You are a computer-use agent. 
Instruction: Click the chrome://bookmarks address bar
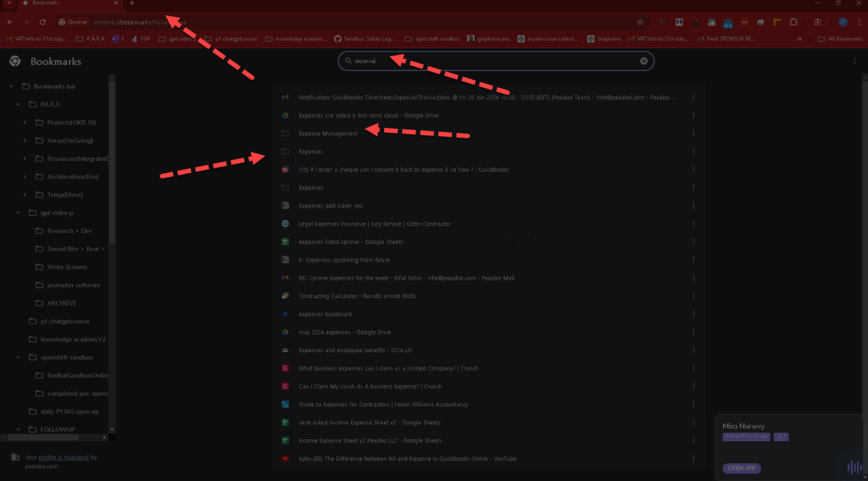(354, 22)
